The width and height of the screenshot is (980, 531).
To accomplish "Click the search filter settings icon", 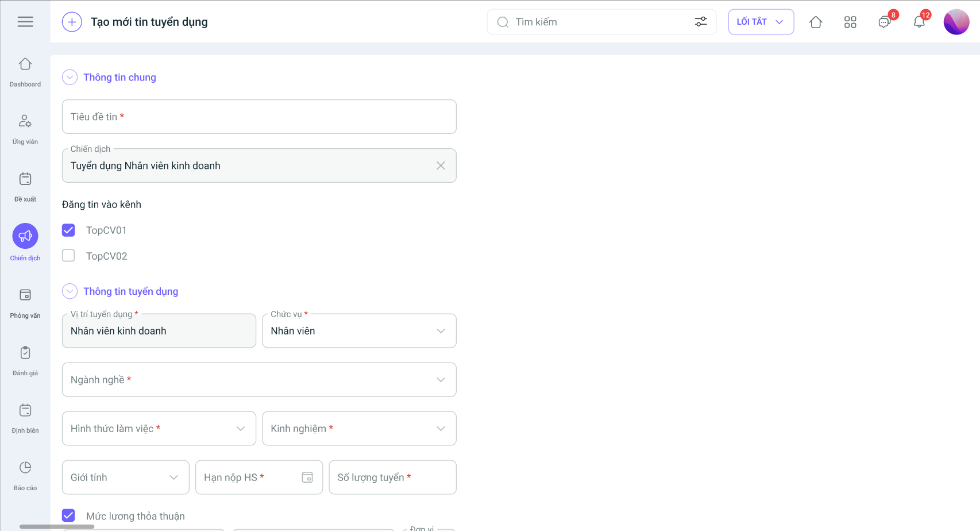I will tap(700, 22).
